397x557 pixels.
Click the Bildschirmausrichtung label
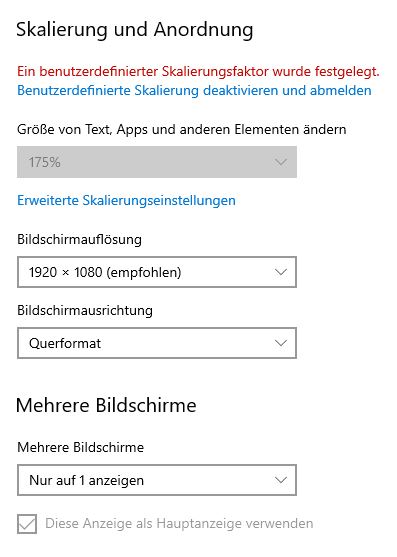coord(85,310)
